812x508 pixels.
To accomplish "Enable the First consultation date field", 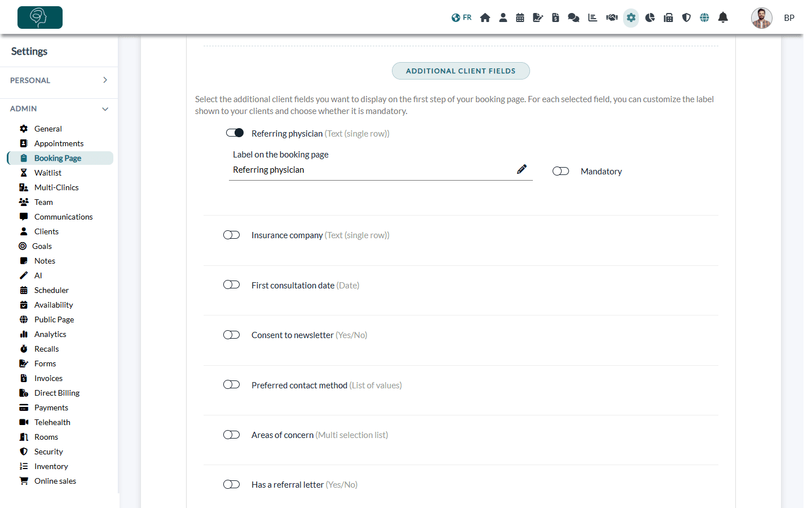I will click(231, 284).
